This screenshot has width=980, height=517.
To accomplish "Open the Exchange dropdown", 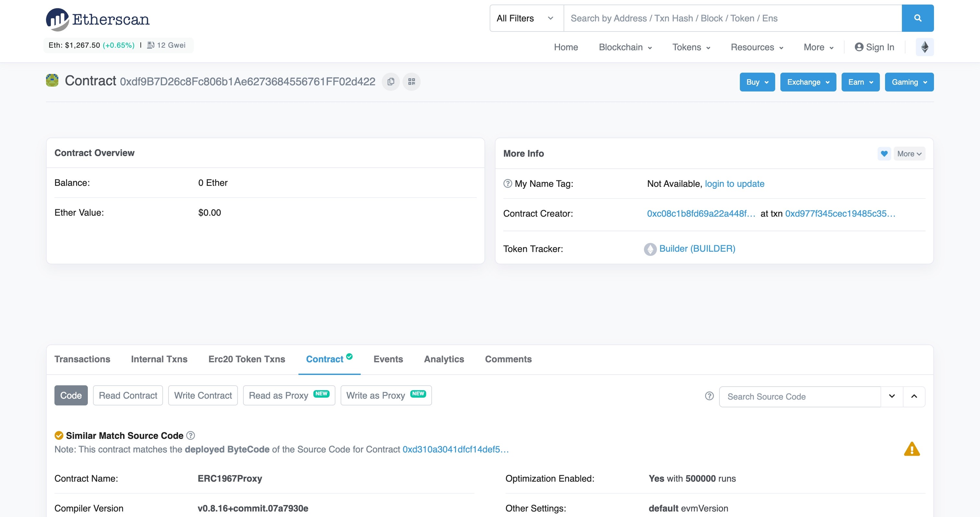I will click(x=808, y=82).
